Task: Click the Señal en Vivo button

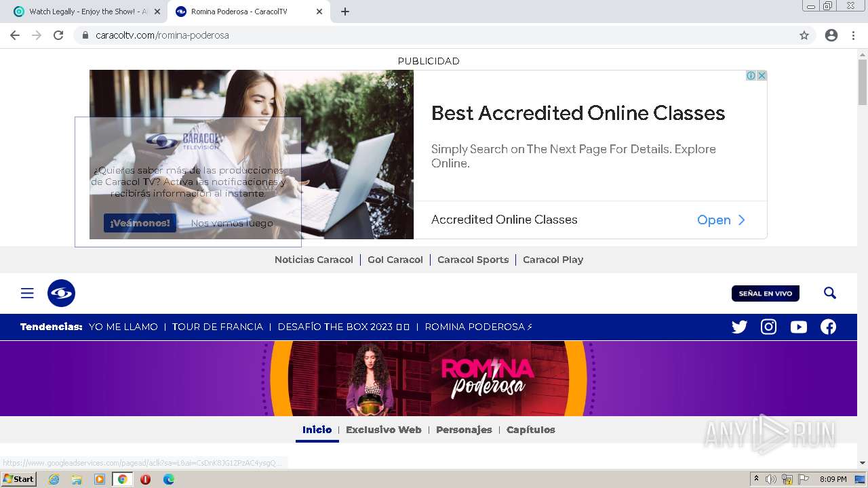Action: tap(765, 293)
